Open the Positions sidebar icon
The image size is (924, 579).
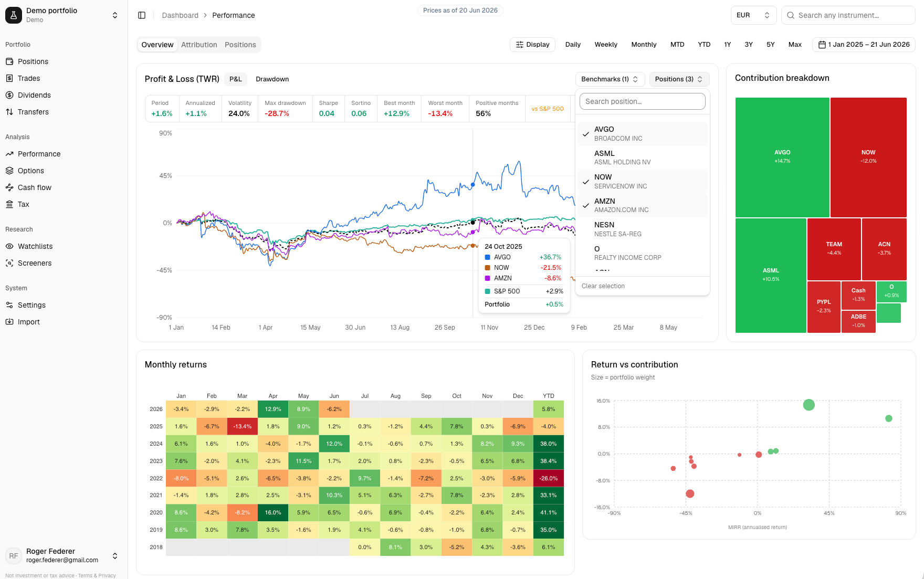[9, 61]
